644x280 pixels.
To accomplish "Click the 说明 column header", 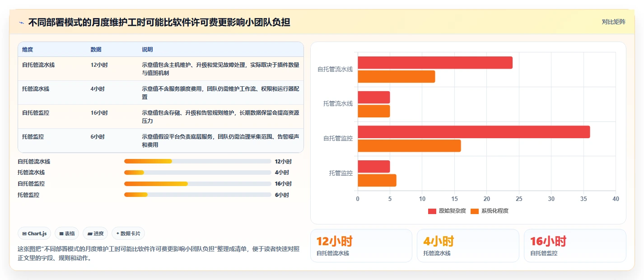I will click(147, 49).
